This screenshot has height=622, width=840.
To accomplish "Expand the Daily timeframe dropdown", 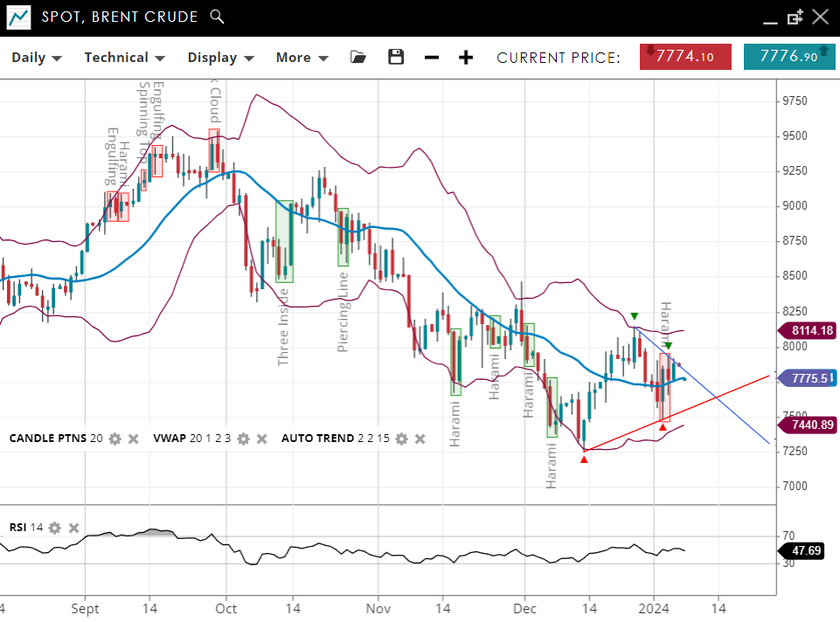I will coord(36,58).
